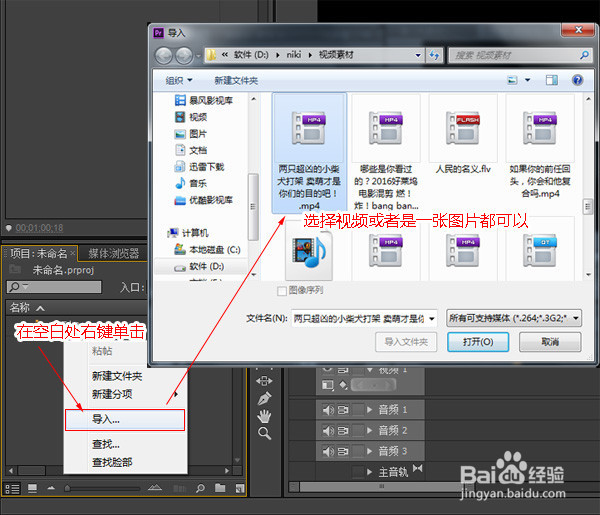Create new bin folder icon in project panel
This screenshot has height=515, width=600.
[220, 488]
